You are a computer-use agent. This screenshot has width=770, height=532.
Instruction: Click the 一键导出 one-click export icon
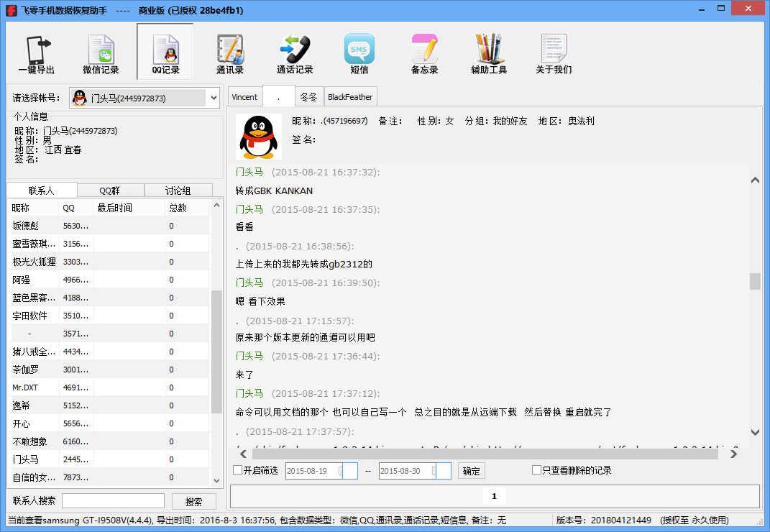coord(36,53)
